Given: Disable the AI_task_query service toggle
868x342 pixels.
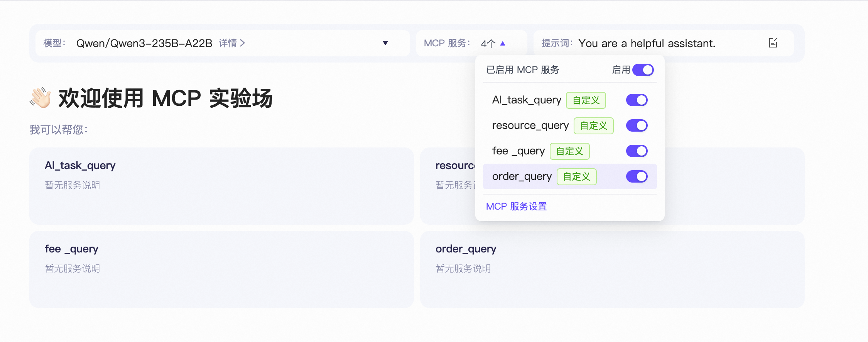Looking at the screenshot, I should pyautogui.click(x=637, y=100).
